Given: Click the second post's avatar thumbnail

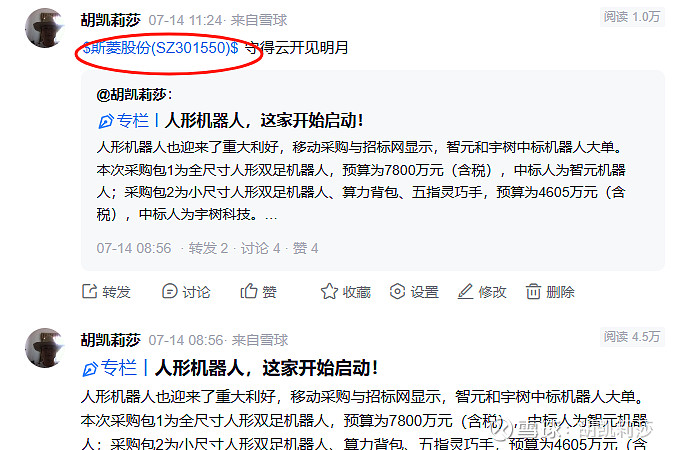Looking at the screenshot, I should [x=45, y=348].
